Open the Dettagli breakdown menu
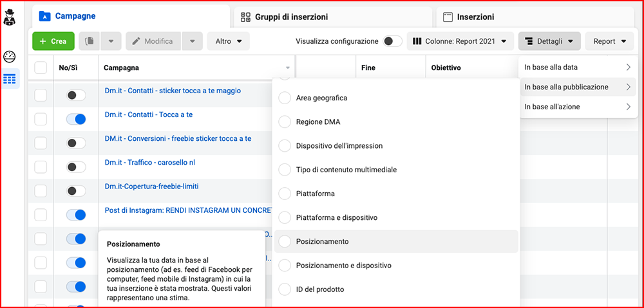644x308 pixels. (x=549, y=41)
